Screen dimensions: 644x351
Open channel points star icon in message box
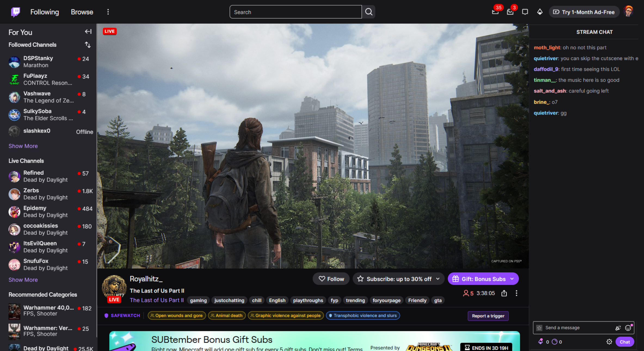click(x=539, y=328)
